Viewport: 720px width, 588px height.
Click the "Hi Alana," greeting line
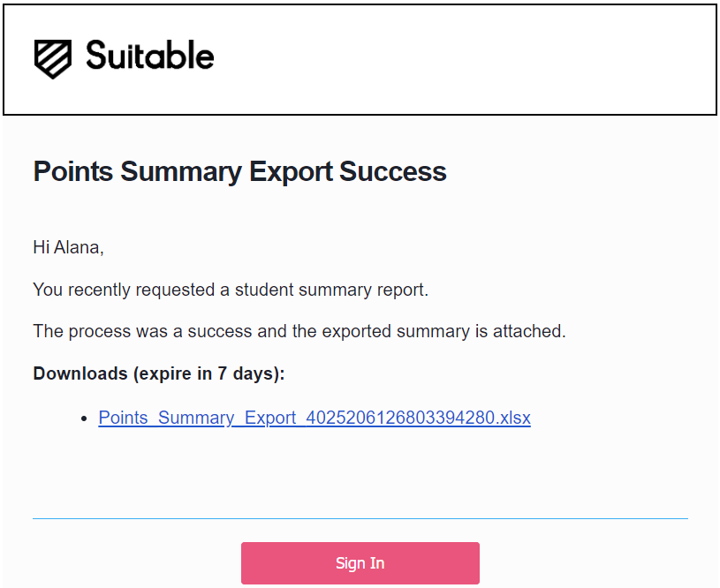(x=68, y=247)
